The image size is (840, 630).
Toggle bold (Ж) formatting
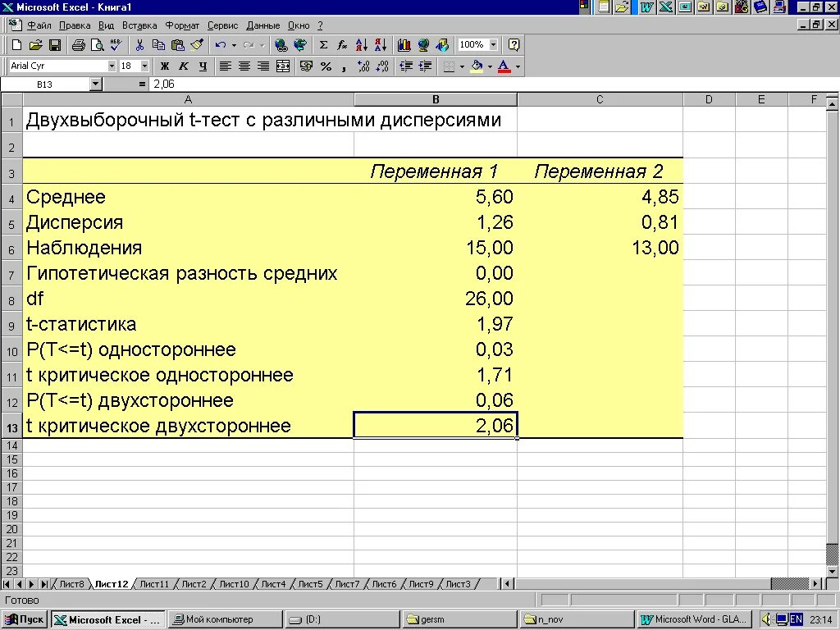[165, 66]
